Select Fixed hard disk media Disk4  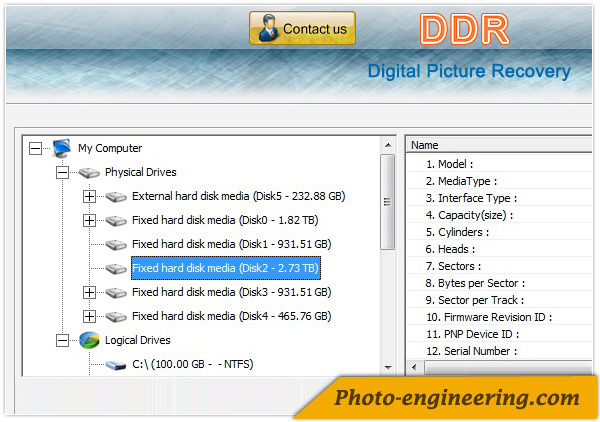point(232,316)
